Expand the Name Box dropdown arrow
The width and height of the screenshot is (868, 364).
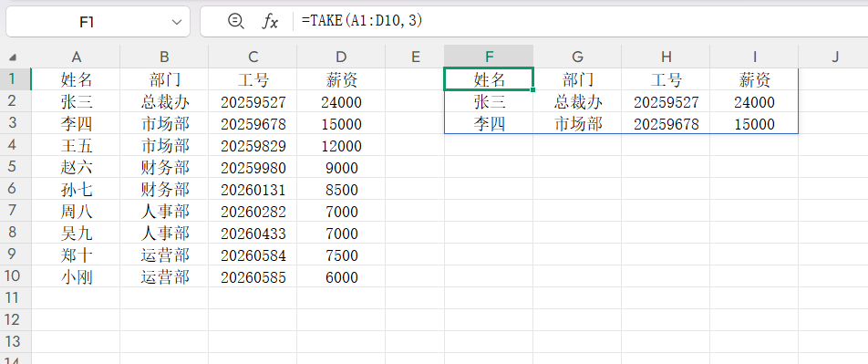coord(177,22)
